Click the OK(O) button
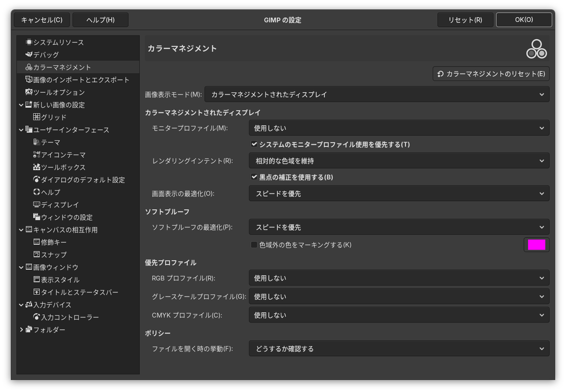The width and height of the screenshot is (566, 392). click(x=524, y=20)
